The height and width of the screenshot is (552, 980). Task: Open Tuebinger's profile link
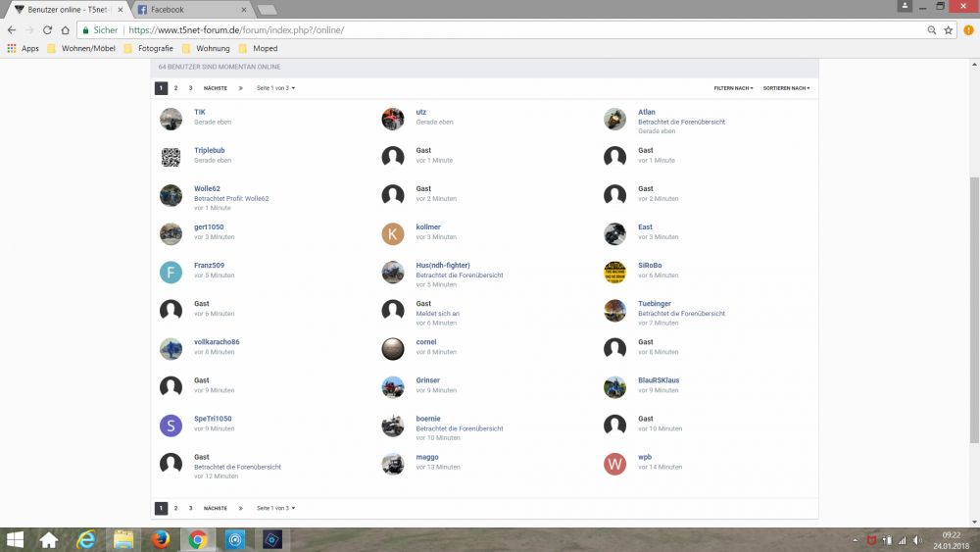pos(655,304)
